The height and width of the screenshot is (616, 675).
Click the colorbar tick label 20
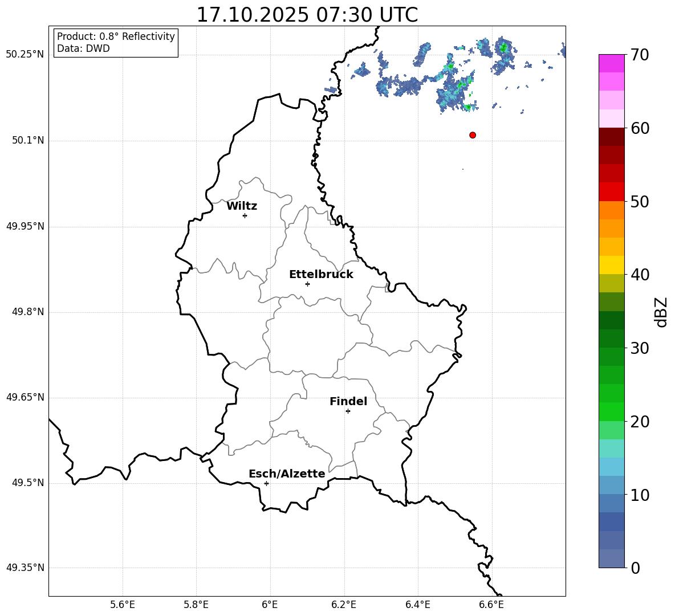640,422
